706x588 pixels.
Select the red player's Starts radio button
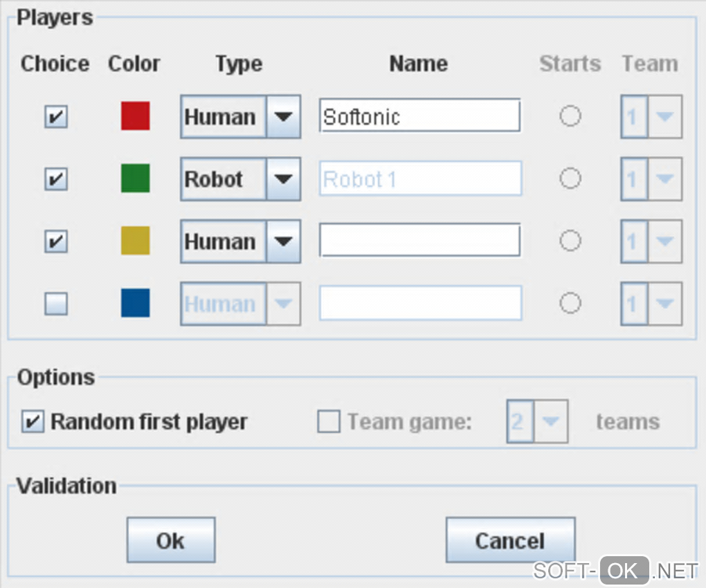(x=570, y=116)
